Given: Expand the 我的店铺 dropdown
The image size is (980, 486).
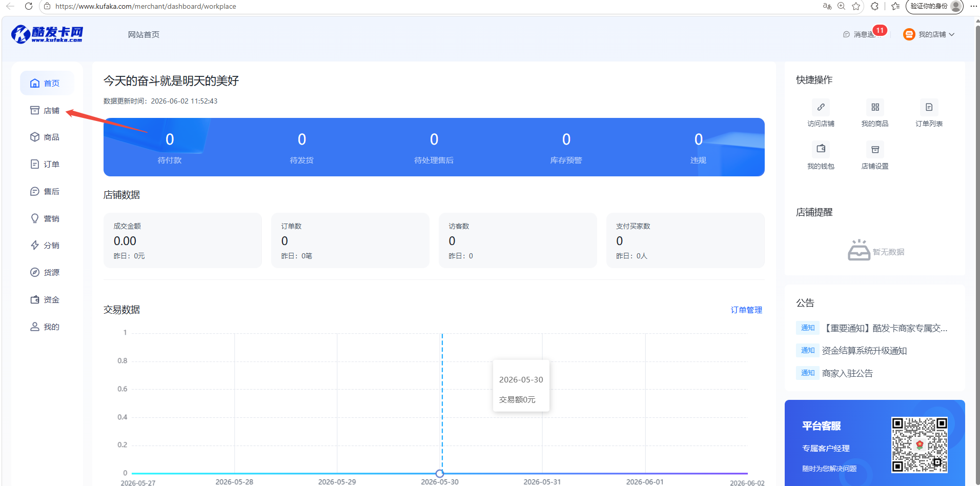Looking at the screenshot, I should coord(929,34).
